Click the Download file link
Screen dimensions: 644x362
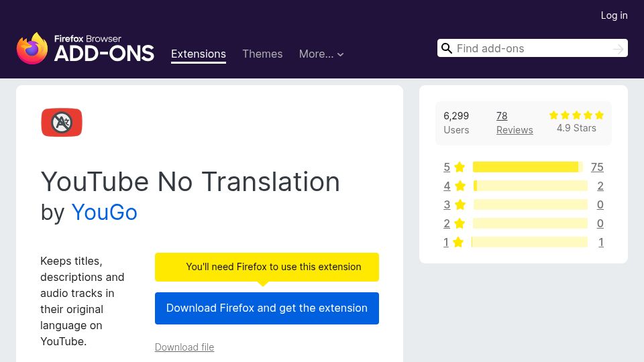(x=184, y=347)
